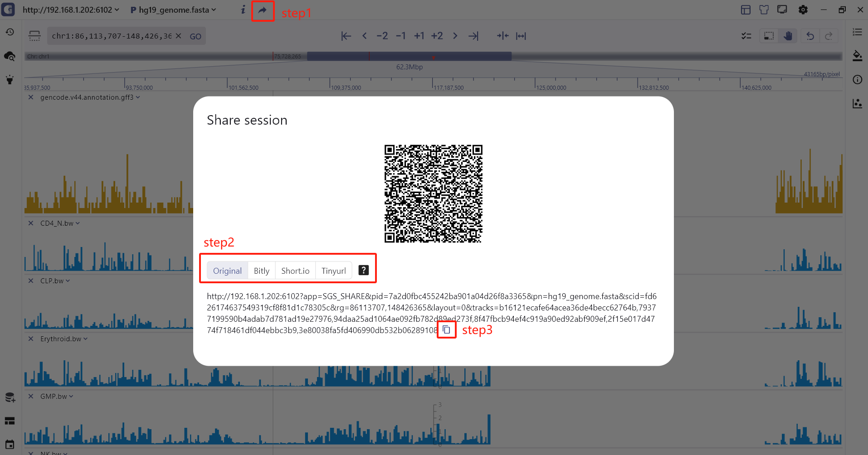The height and width of the screenshot is (455, 868).
Task: Open the settings gear icon
Action: click(803, 10)
